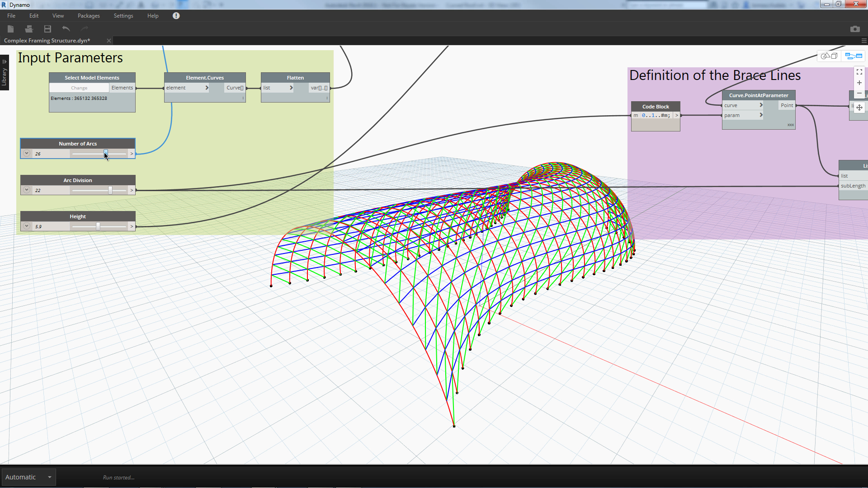Click the Save toolbar icon

[47, 29]
